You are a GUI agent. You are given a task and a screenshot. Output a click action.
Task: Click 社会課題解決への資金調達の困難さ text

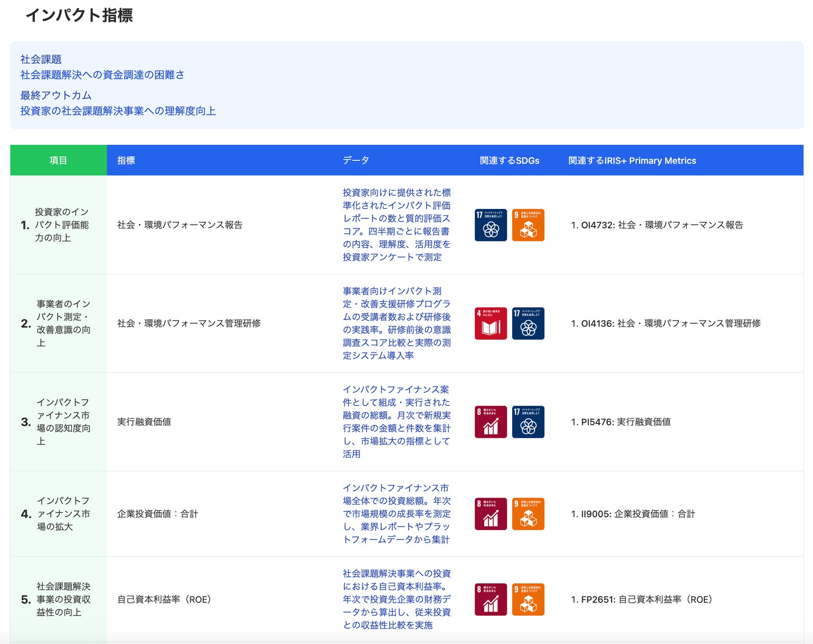(x=102, y=74)
